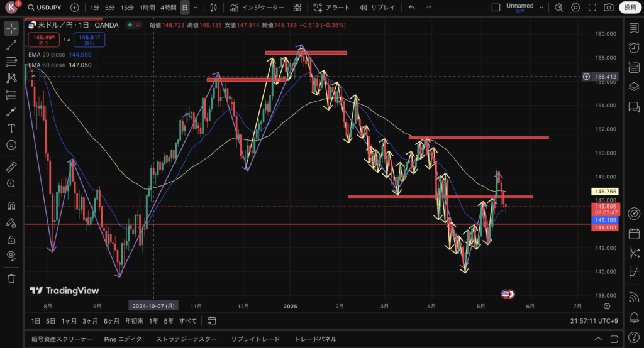The image size is (644, 348).
Task: Set date range to すべて
Action: click(188, 321)
